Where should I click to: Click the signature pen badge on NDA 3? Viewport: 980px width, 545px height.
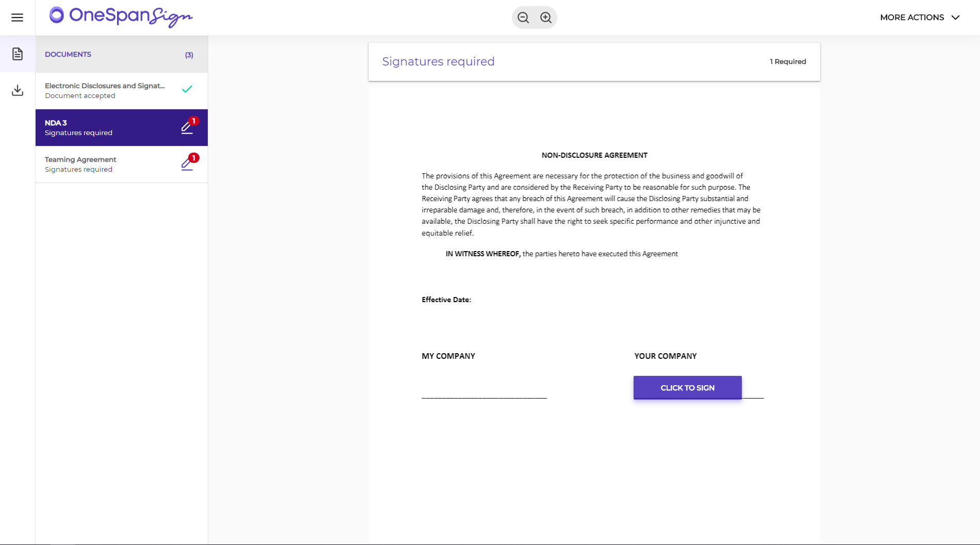point(187,128)
